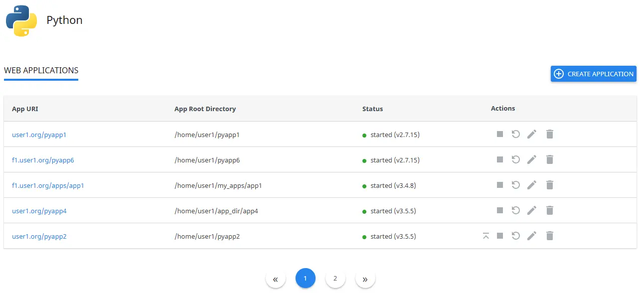The height and width of the screenshot is (293, 644).
Task: Go to pagination page 2
Action: tap(335, 278)
